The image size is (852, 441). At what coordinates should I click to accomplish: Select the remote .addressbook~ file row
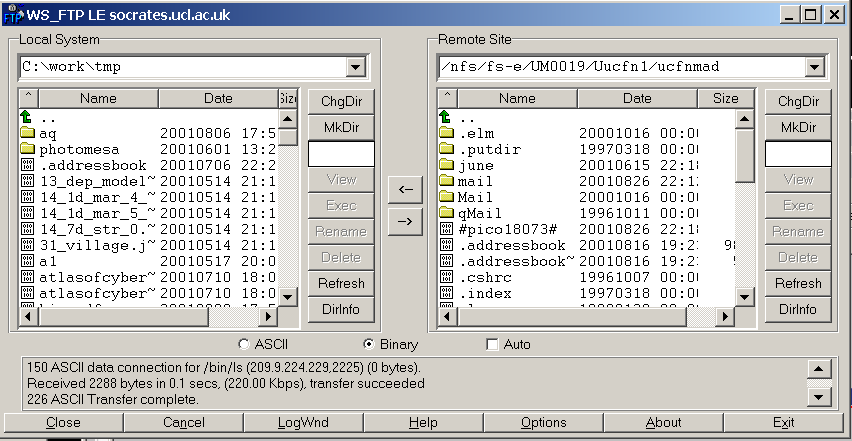[587, 261]
